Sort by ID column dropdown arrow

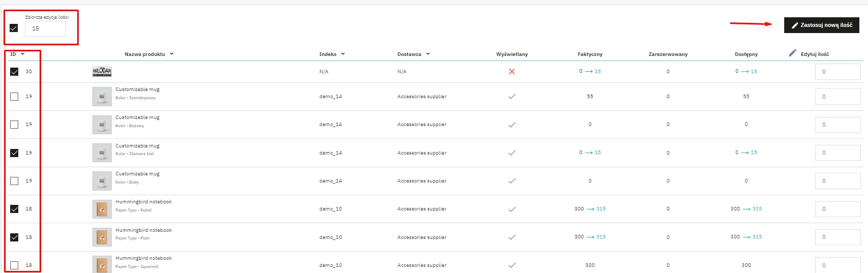23,54
